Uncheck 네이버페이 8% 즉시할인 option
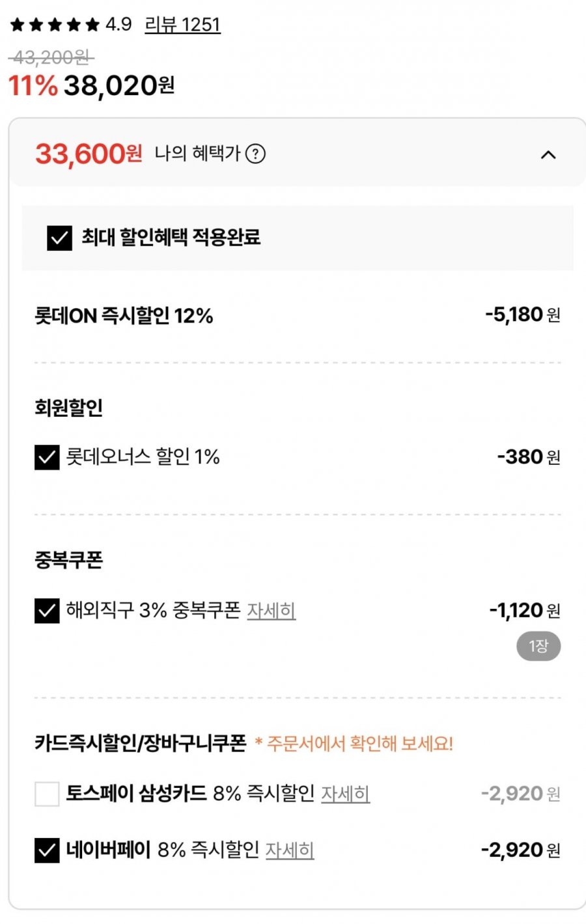 (47, 850)
